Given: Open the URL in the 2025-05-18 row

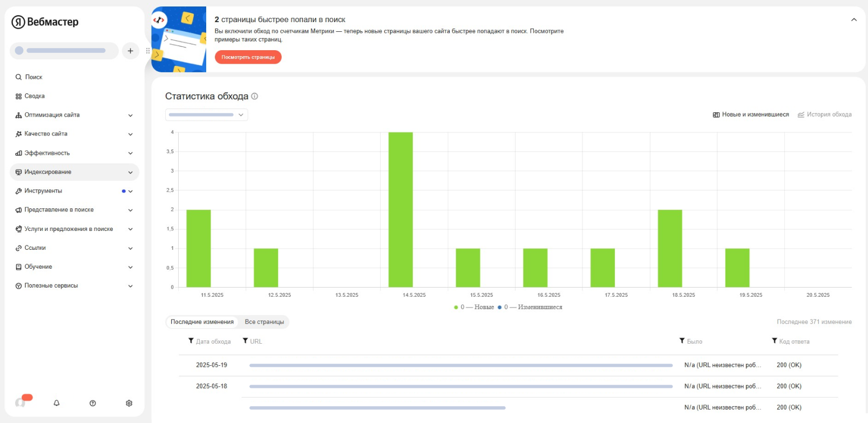Looking at the screenshot, I should 461,386.
